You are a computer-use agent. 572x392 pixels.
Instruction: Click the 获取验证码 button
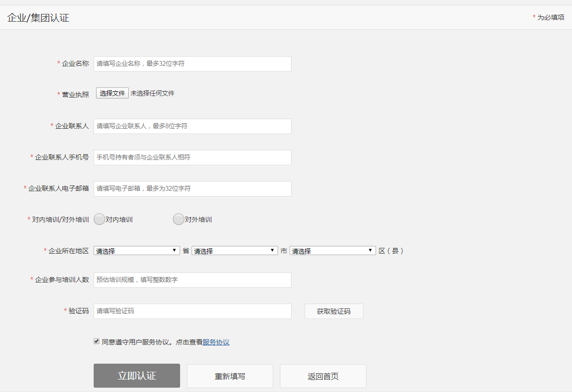point(334,311)
